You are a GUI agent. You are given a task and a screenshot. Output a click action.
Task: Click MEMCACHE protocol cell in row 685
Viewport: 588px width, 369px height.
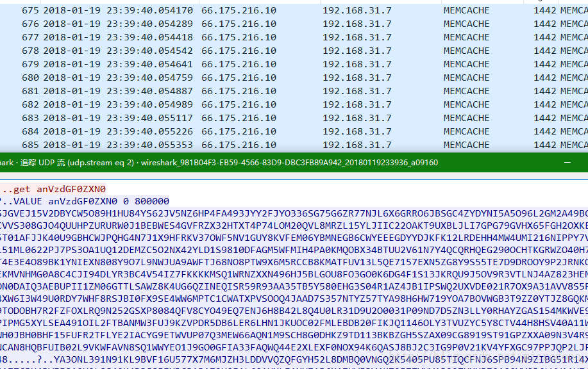pyautogui.click(x=467, y=145)
